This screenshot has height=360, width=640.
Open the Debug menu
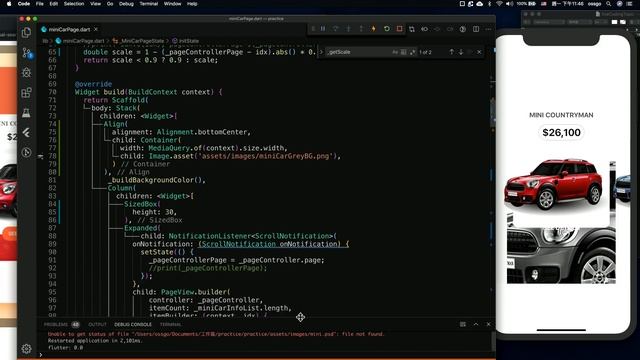pyautogui.click(x=126, y=4)
